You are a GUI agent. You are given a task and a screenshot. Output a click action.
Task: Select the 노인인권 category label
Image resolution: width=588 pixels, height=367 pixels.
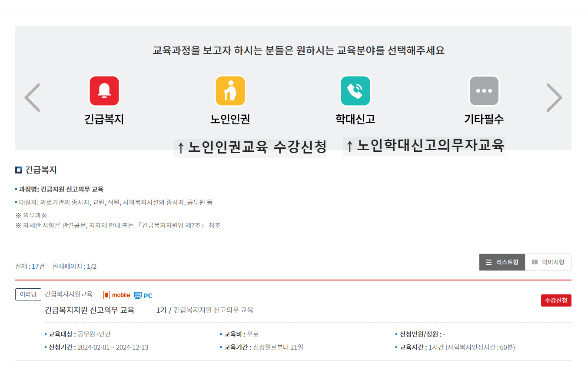tap(230, 119)
